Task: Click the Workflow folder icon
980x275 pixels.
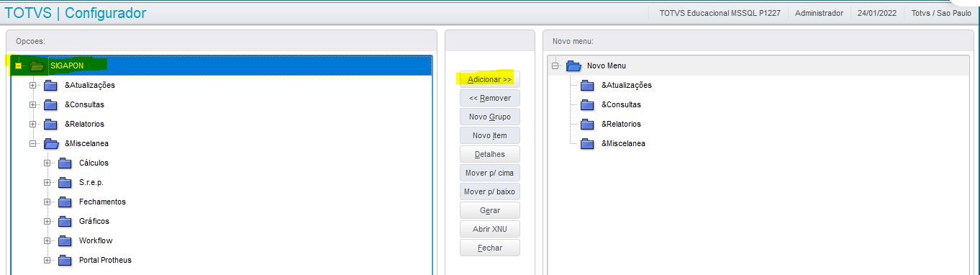Action: coord(65,241)
